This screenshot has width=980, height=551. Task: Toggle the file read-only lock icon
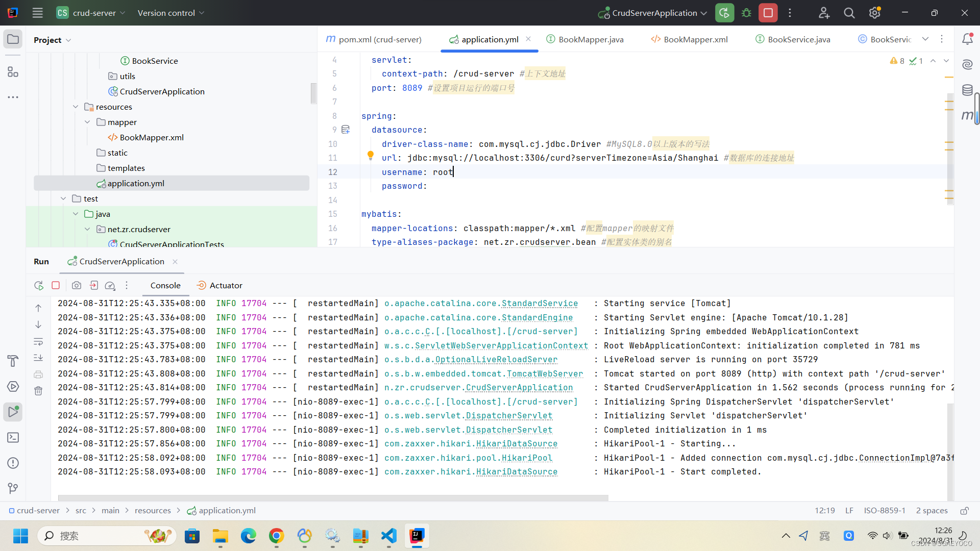[964, 511]
